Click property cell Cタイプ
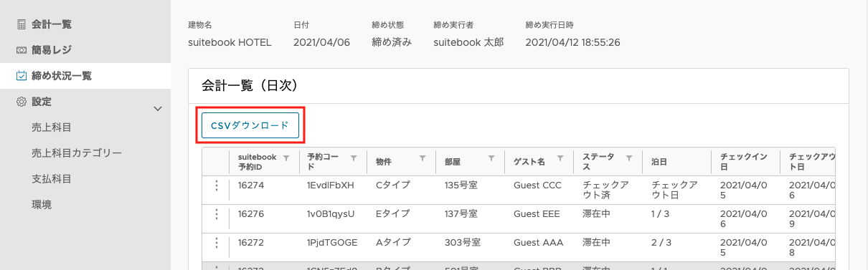 pos(393,185)
